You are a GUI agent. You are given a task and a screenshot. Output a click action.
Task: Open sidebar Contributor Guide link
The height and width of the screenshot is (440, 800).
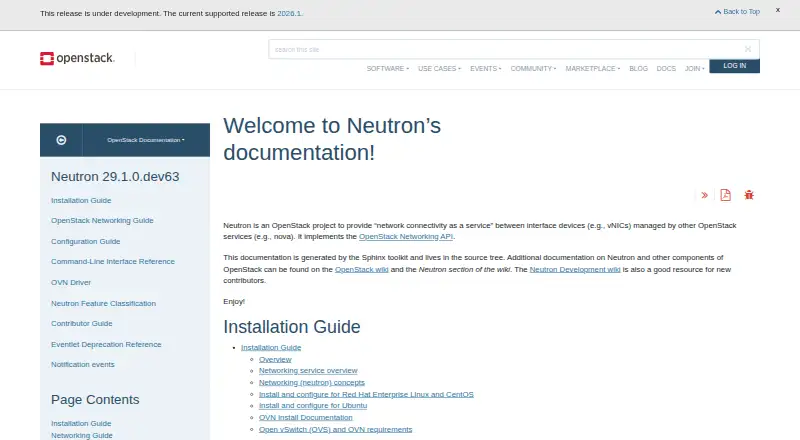coord(82,324)
